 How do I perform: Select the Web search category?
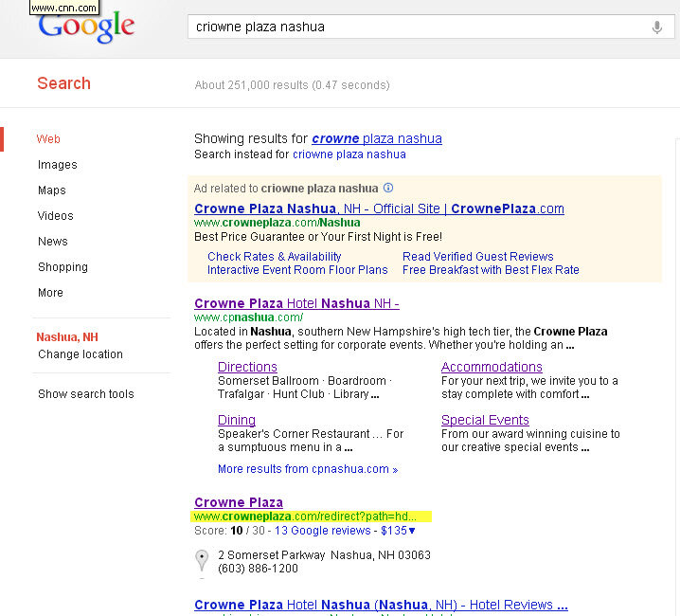48,139
